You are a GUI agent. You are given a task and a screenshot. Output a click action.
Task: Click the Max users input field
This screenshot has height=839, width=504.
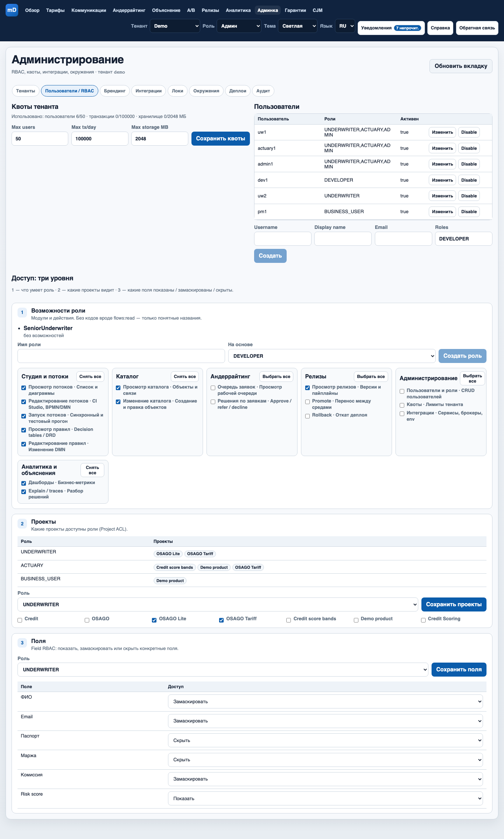(40, 139)
